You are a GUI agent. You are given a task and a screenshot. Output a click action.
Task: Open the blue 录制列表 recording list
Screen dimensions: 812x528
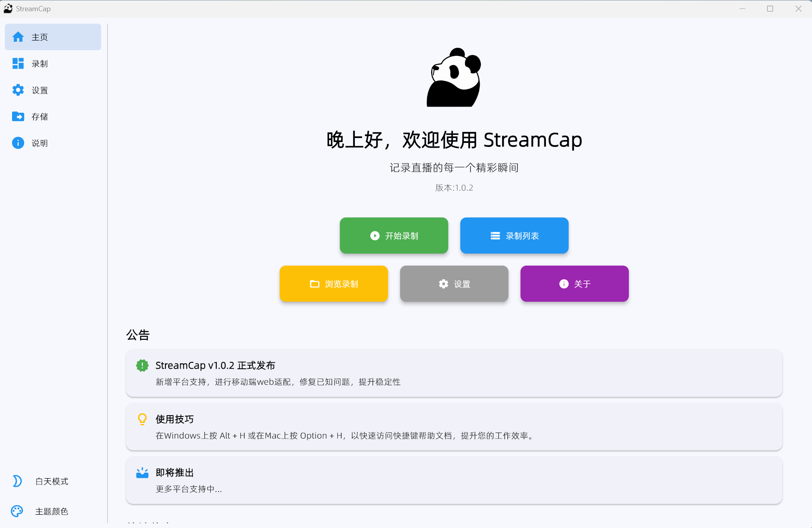click(514, 236)
